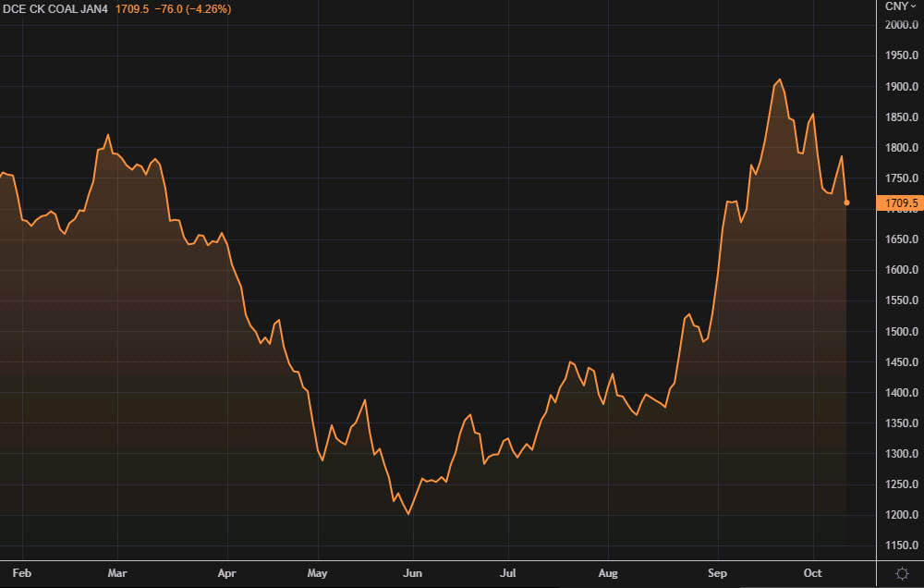Click the 1150.0 price axis label

point(901,546)
